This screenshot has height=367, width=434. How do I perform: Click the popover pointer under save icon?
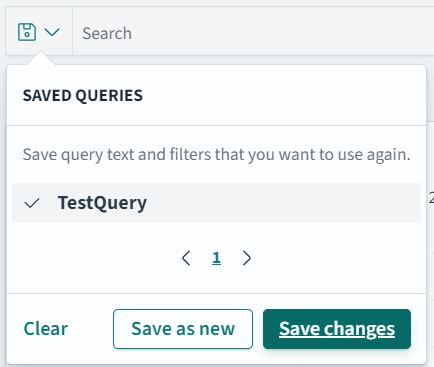[41, 58]
